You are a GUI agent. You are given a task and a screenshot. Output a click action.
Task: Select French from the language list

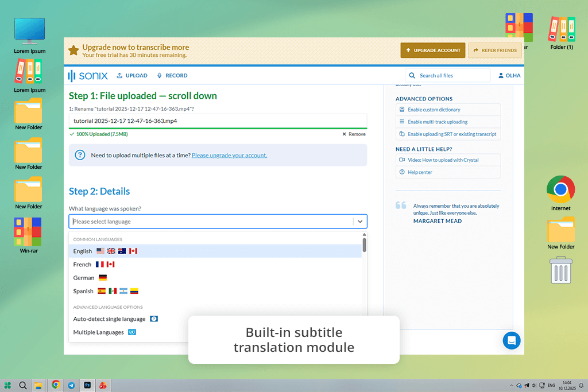coord(215,265)
